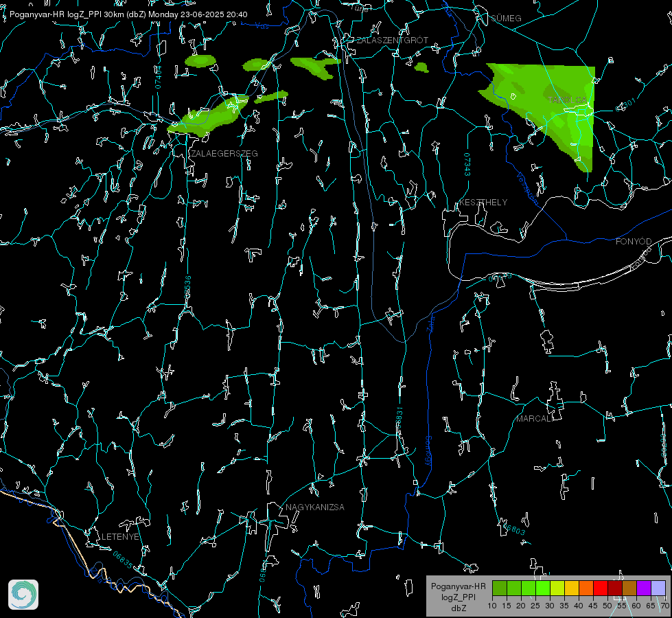672x618 pixels.
Task: Select the 20-25 dBZ green legend swatch
Action: (529, 588)
